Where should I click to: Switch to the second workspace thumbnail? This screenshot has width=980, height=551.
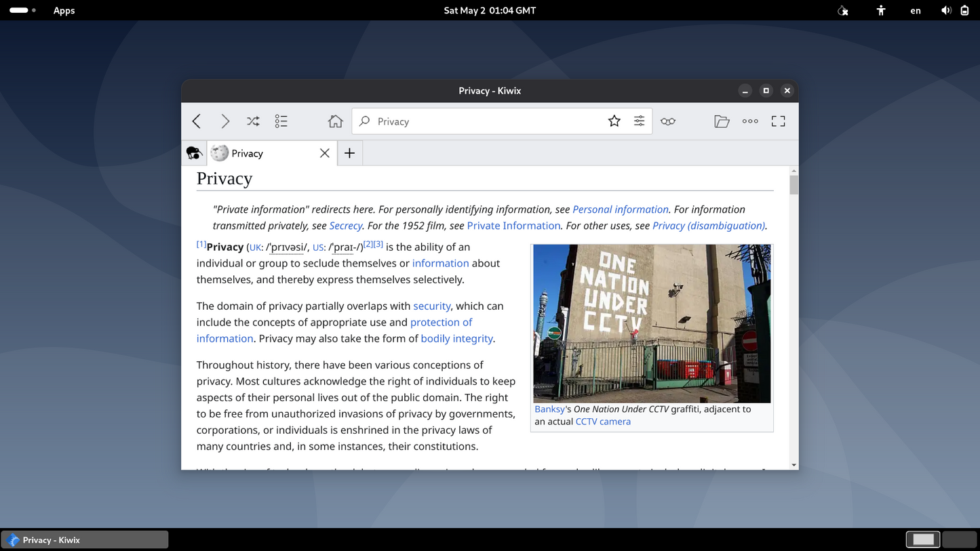(960, 539)
